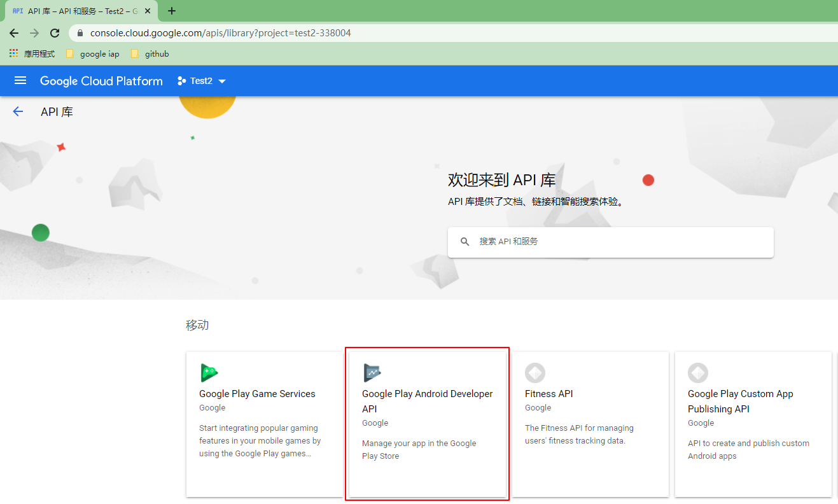
Task: Click the '欢迎来到 API 库' welcome heading
Action: pyautogui.click(x=501, y=180)
